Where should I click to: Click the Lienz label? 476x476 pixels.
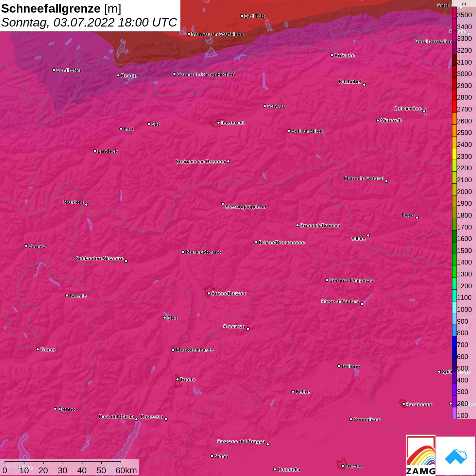(408, 215)
